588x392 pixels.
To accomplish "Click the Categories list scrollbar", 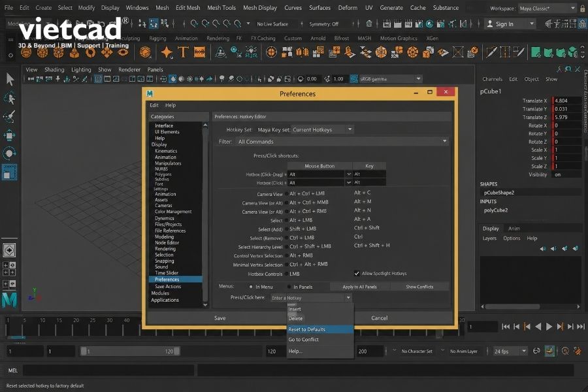I will point(205,214).
